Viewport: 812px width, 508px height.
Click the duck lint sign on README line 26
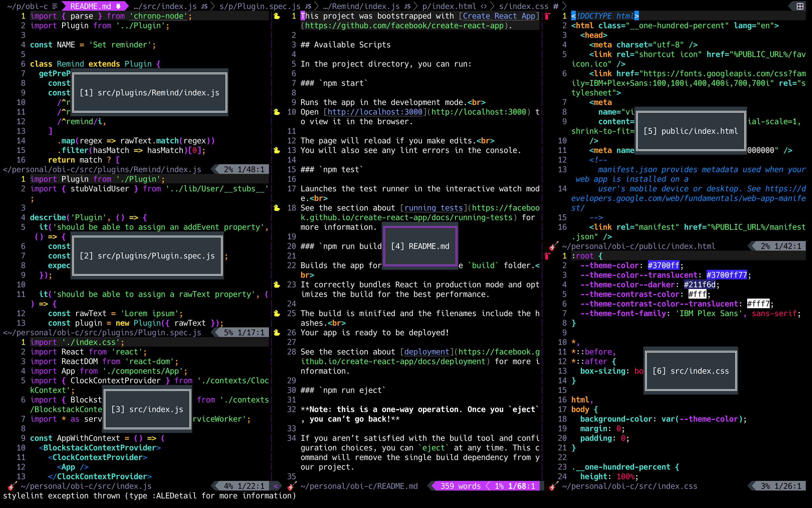[x=277, y=333]
